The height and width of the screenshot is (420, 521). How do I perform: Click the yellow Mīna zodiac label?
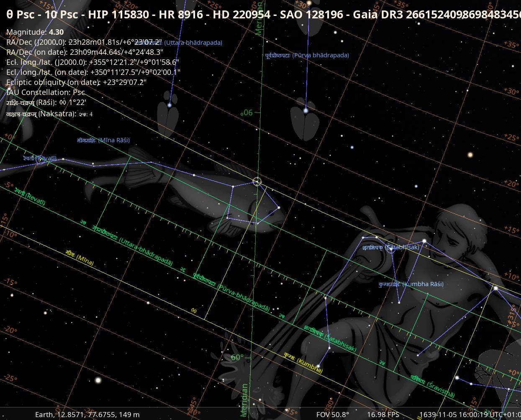pos(80,258)
